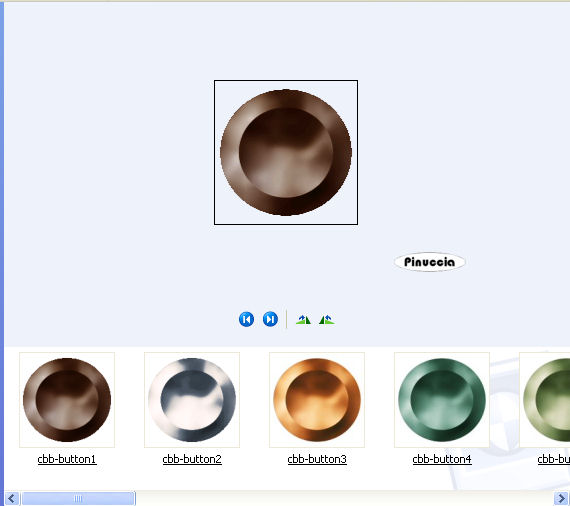570x506 pixels.
Task: Select the orange cbb-button3 thumbnail
Action: coord(317,400)
